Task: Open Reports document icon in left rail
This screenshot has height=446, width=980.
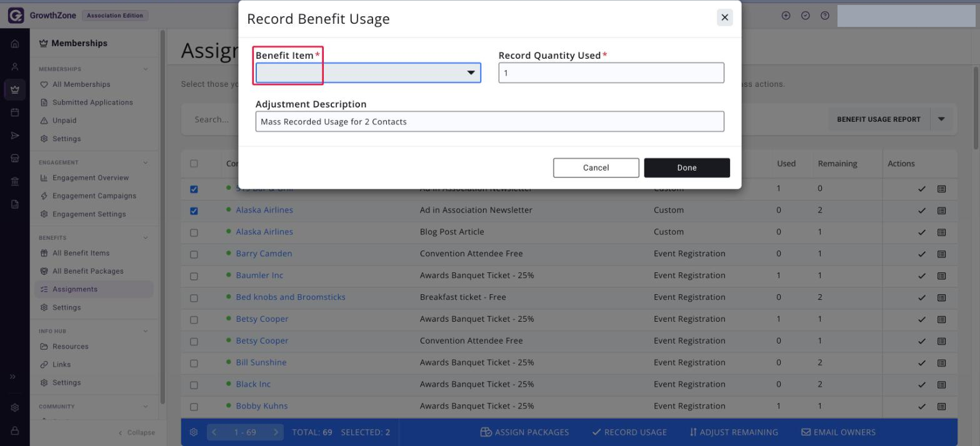Action: [15, 204]
